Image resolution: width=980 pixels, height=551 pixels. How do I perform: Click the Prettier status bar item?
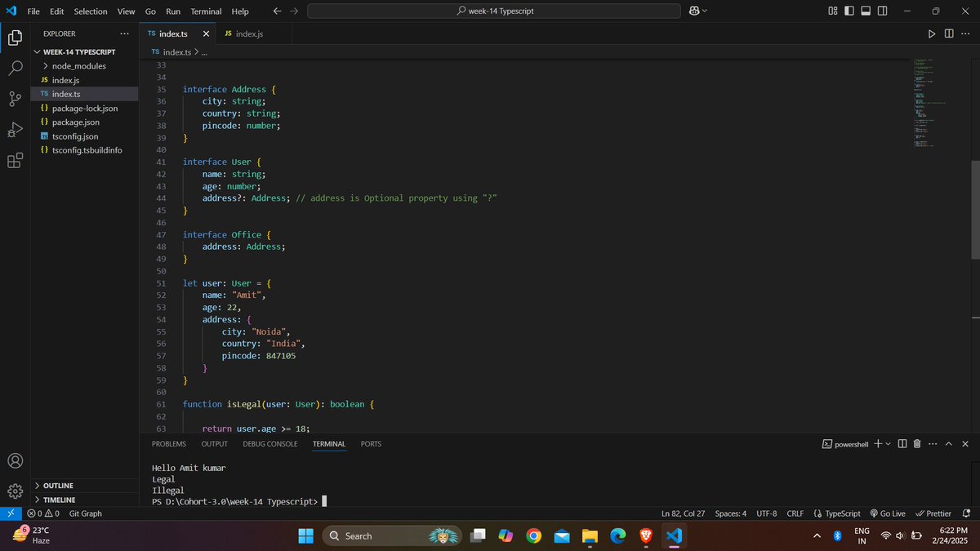coord(933,513)
